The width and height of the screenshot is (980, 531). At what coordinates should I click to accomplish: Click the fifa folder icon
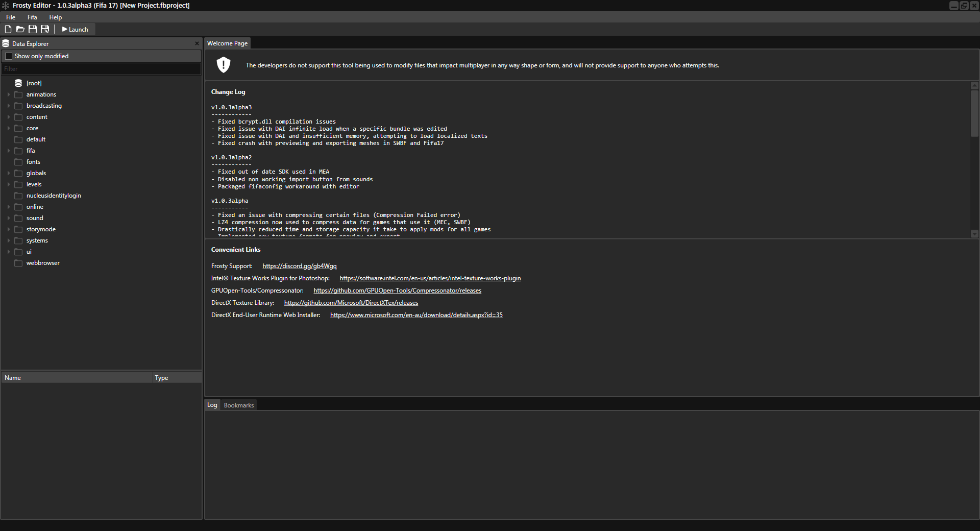(x=18, y=151)
